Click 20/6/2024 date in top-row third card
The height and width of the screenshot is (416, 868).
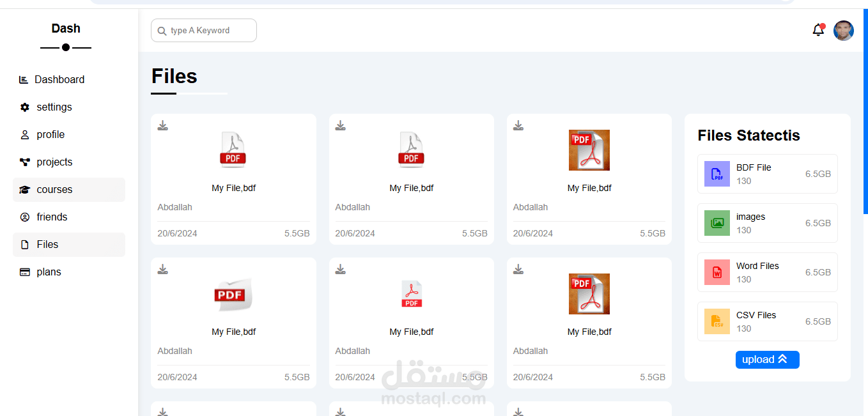[x=532, y=233]
